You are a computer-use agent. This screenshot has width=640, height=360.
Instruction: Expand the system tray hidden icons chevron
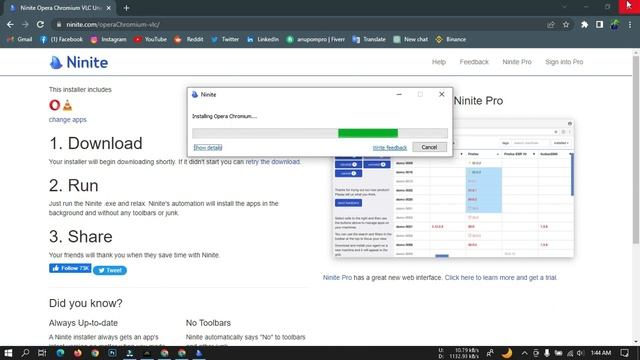[524, 353]
